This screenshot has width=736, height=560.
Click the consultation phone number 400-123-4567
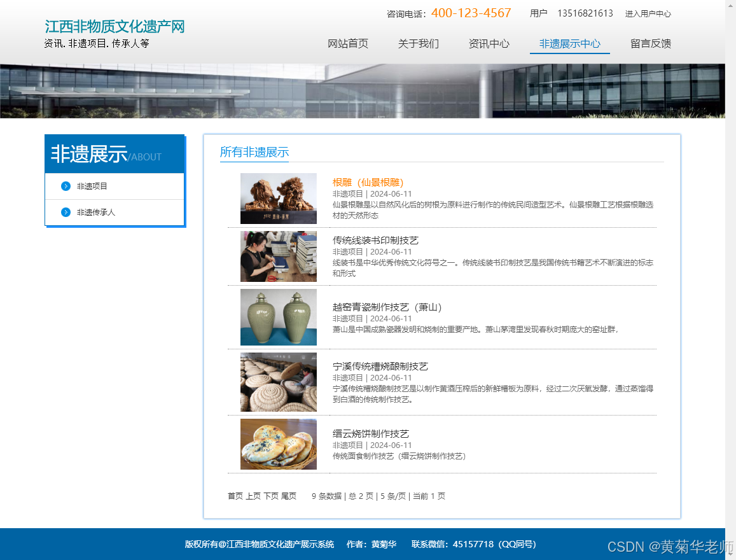click(471, 12)
